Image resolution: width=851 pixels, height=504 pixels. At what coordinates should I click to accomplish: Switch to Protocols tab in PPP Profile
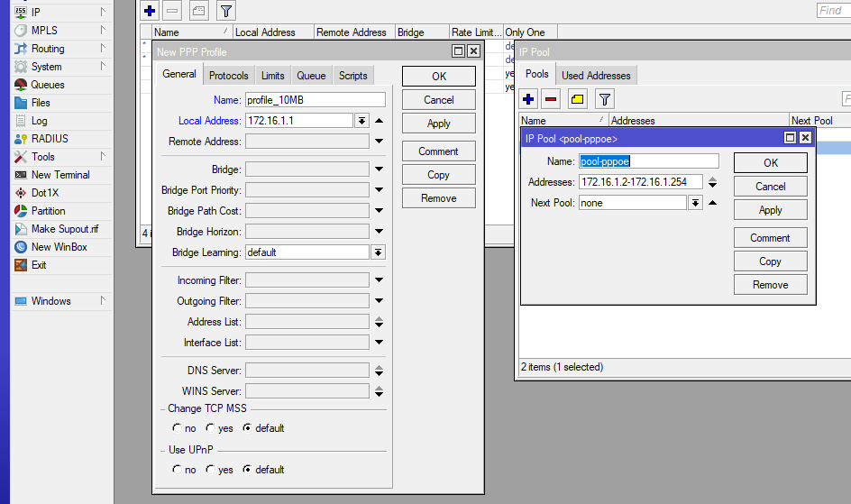tap(228, 76)
